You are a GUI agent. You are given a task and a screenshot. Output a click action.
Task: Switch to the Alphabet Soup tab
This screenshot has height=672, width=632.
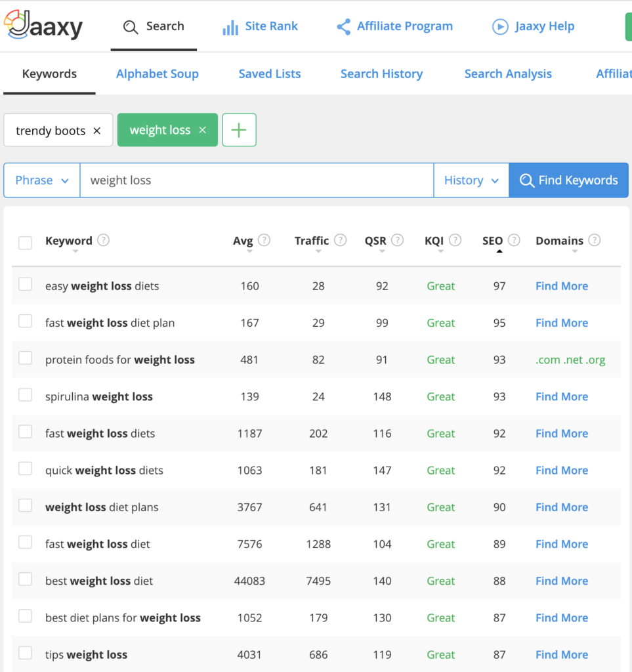point(157,74)
